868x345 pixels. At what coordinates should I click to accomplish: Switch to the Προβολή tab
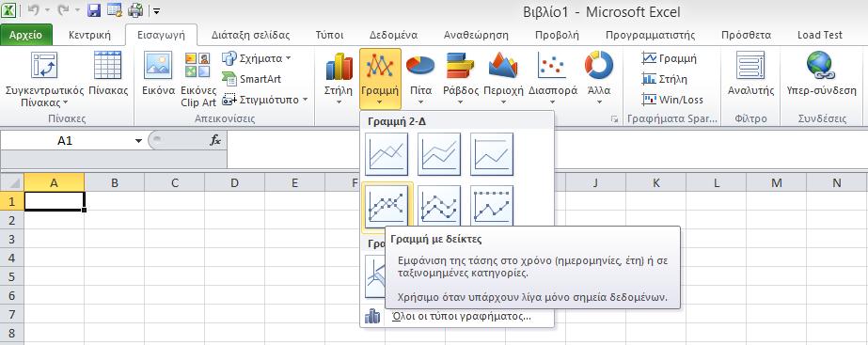(557, 35)
